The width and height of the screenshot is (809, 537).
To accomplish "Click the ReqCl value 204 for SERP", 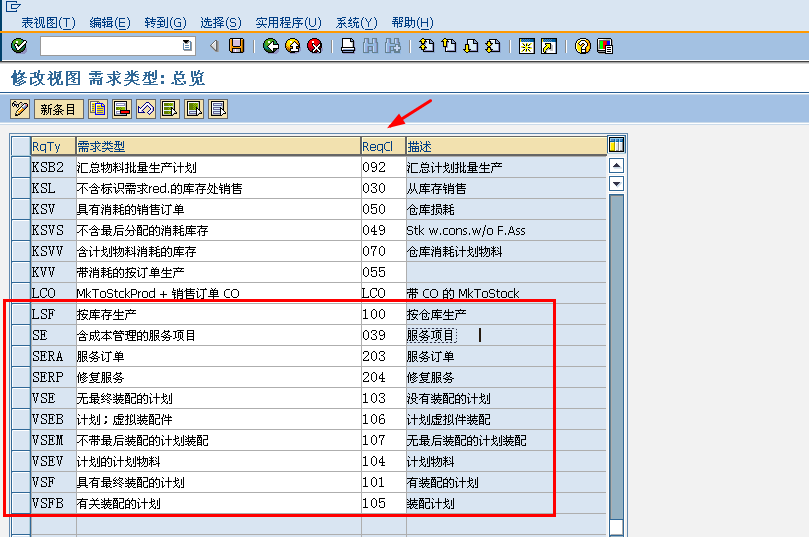I will [x=383, y=377].
